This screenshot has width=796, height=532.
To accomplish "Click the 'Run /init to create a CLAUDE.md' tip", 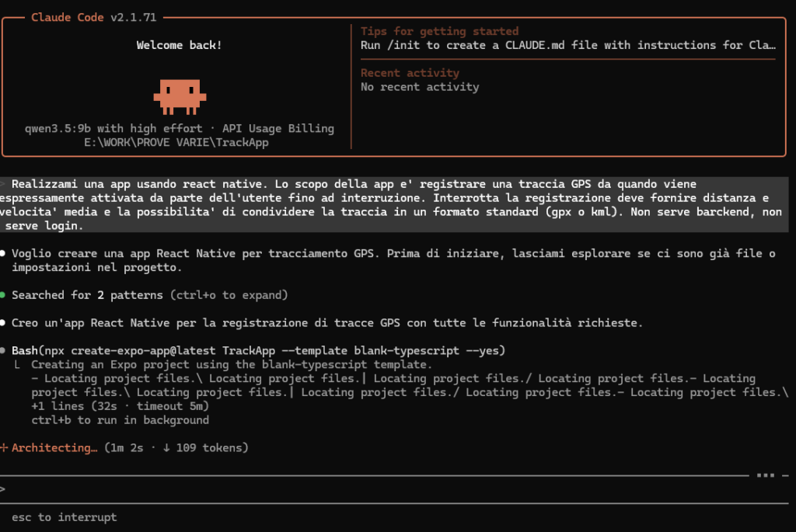I will [567, 45].
